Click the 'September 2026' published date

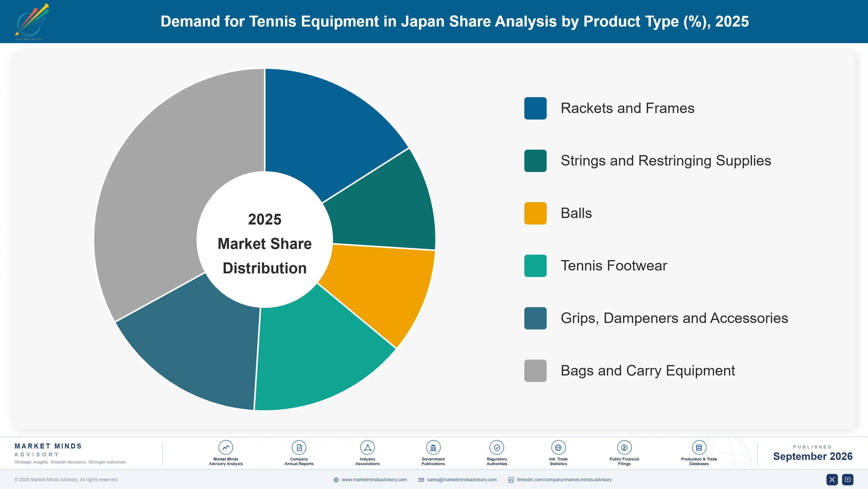[x=813, y=456]
